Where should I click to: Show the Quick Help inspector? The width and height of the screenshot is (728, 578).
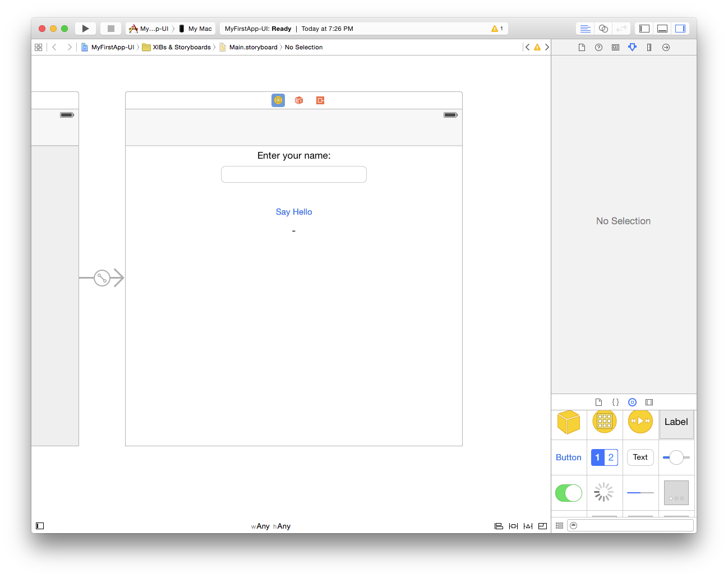click(x=598, y=47)
